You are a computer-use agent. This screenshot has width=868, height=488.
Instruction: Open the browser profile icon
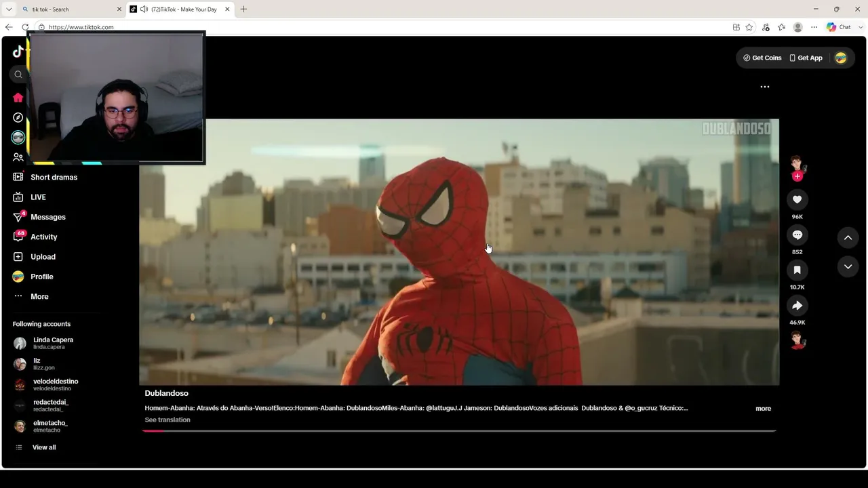(798, 27)
